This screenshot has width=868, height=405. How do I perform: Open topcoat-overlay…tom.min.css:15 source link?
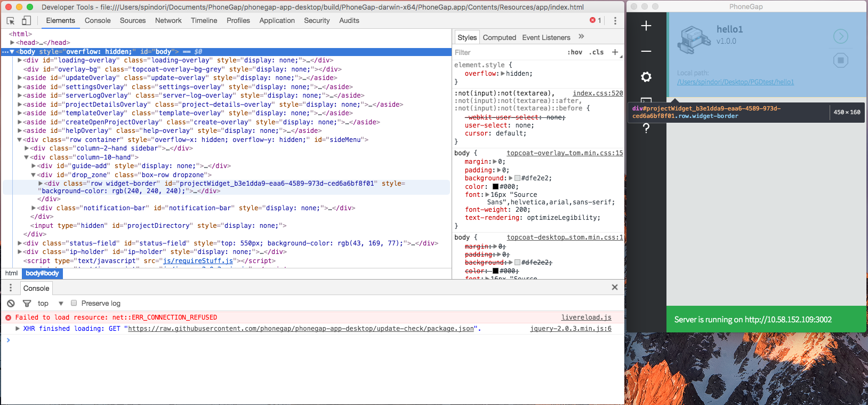[x=565, y=153]
